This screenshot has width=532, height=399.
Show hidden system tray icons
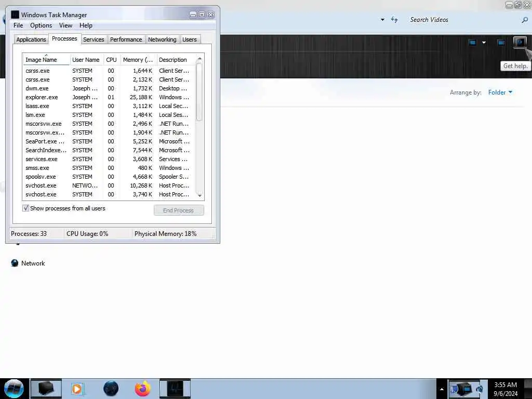click(x=442, y=389)
